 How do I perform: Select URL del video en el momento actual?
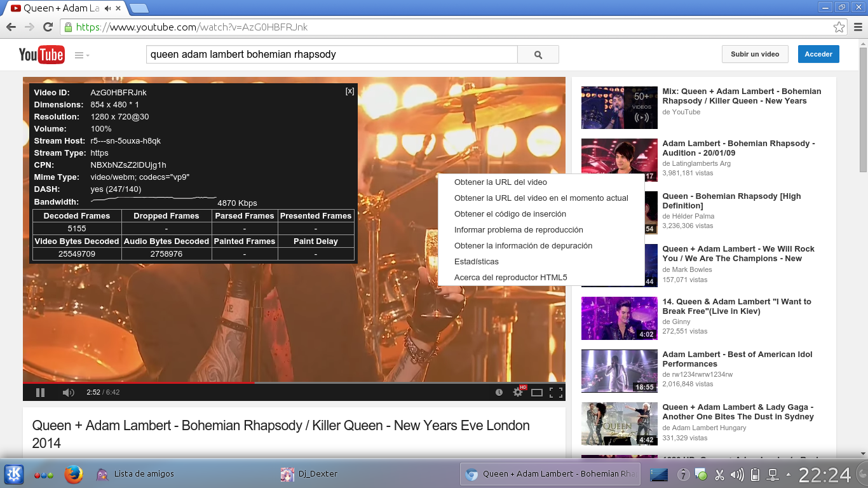click(x=541, y=198)
